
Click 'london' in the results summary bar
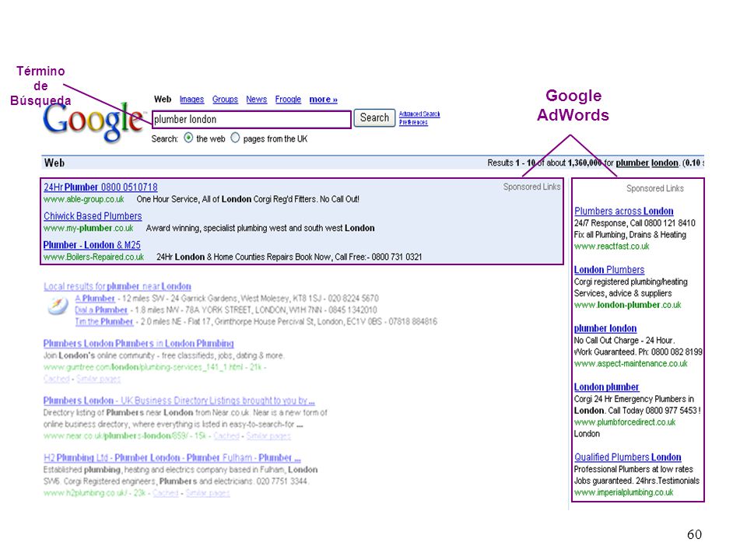coord(665,163)
